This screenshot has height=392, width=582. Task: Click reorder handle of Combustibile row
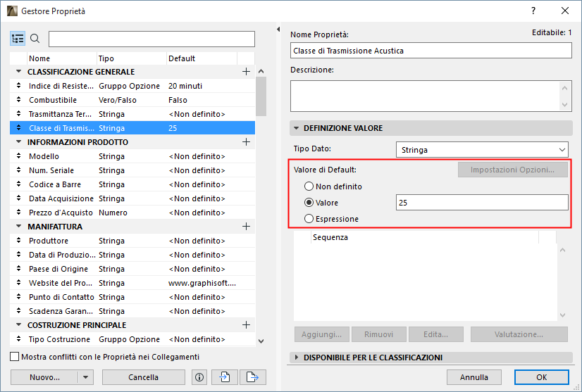point(18,100)
